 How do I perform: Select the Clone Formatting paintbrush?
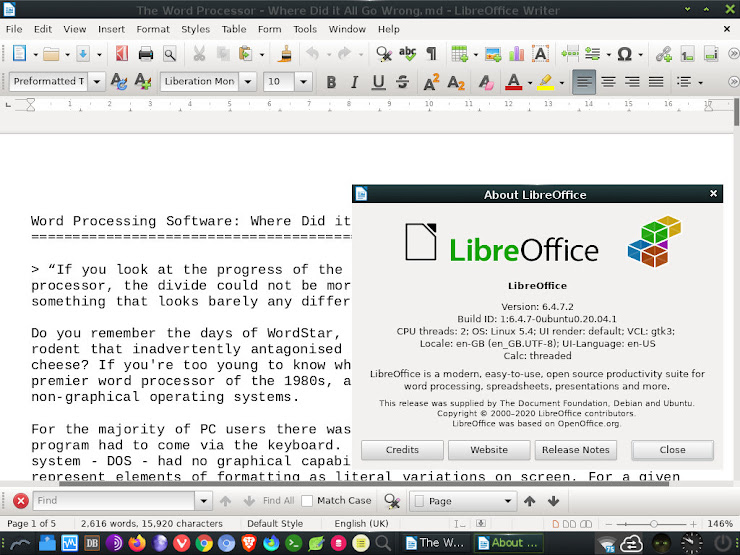click(284, 54)
